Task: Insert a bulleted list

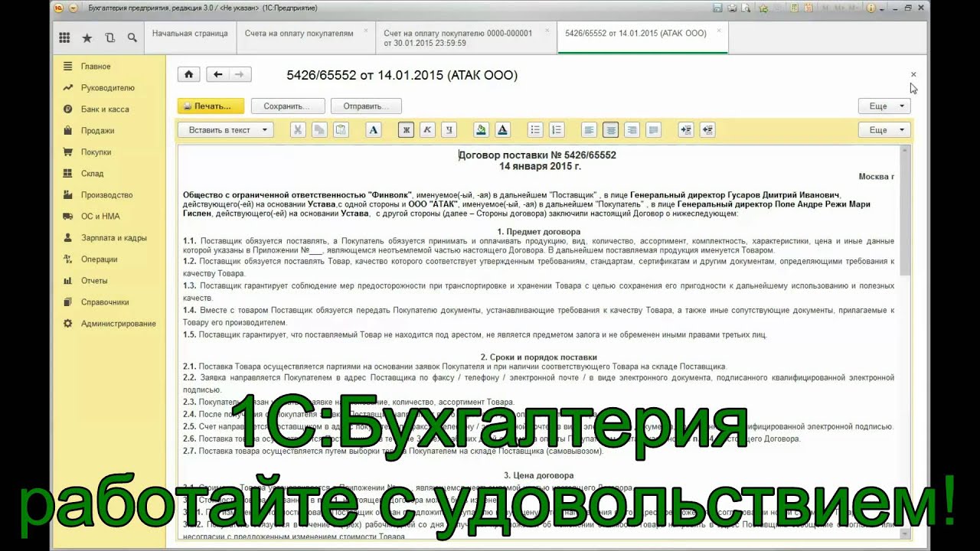Action: tap(535, 130)
